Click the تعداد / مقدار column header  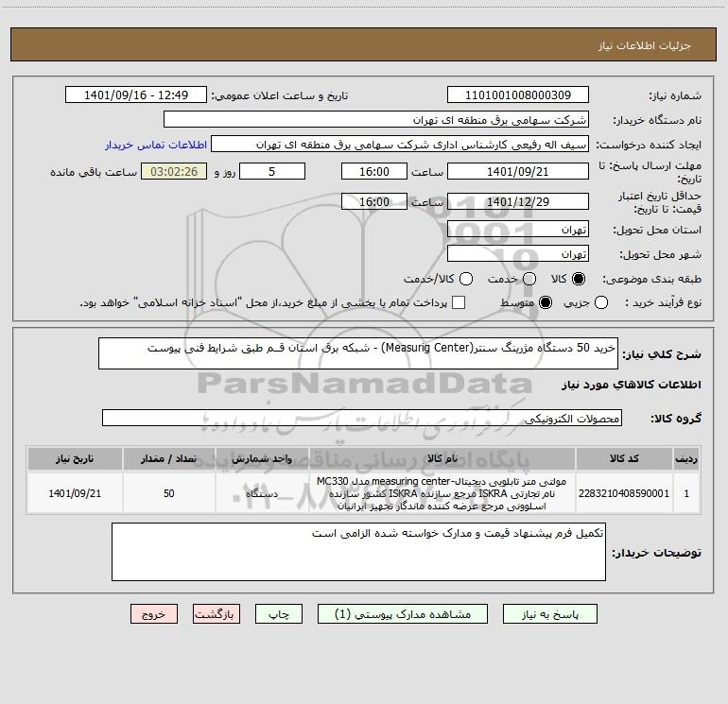169,459
